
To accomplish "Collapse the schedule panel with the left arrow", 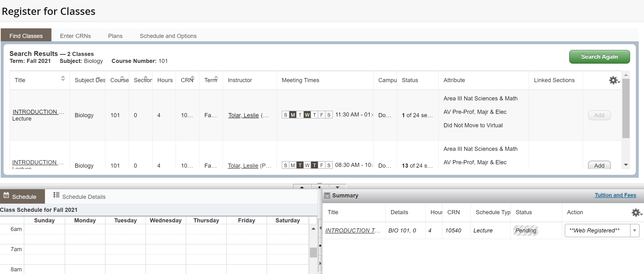I will pyautogui.click(x=320, y=228).
